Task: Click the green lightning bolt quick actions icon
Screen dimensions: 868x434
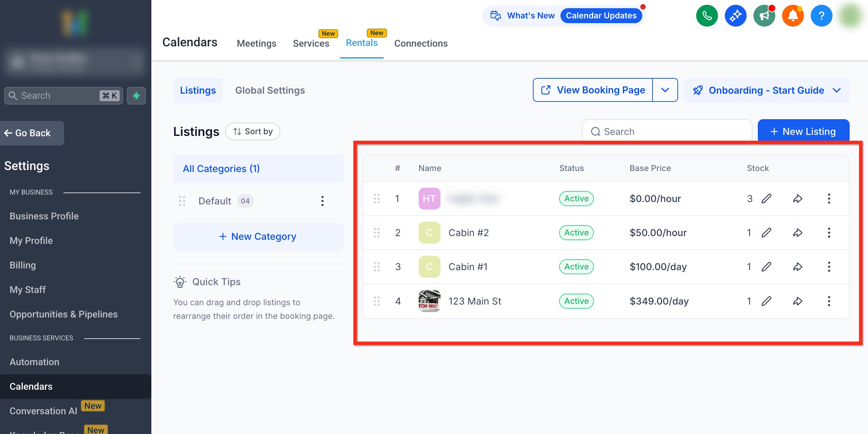Action: tap(136, 96)
